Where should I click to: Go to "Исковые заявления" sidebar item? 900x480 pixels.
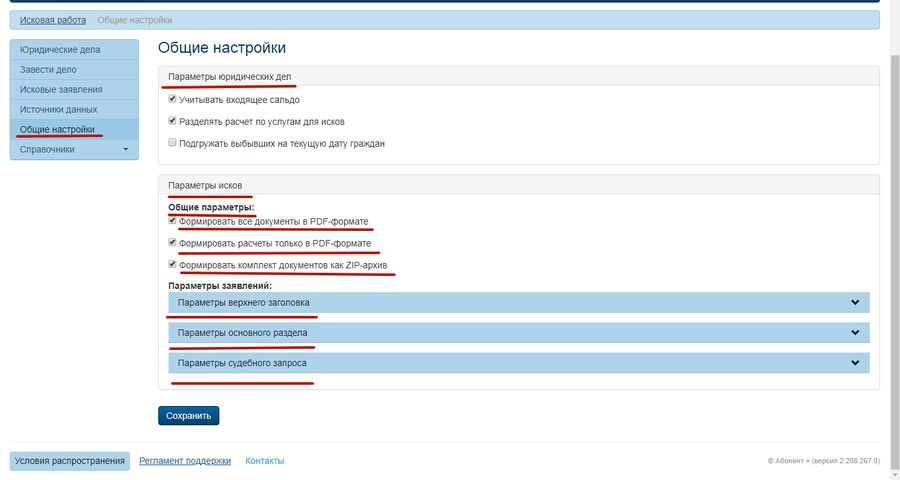74,90
